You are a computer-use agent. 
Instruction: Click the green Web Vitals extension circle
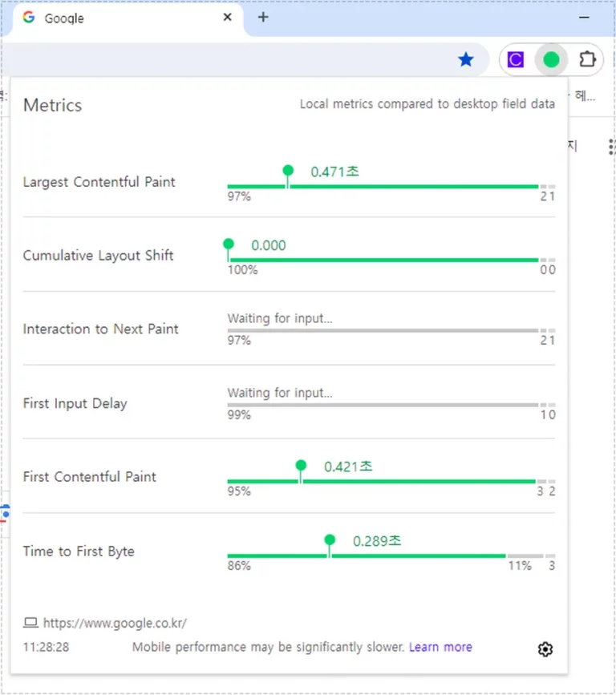coord(551,59)
